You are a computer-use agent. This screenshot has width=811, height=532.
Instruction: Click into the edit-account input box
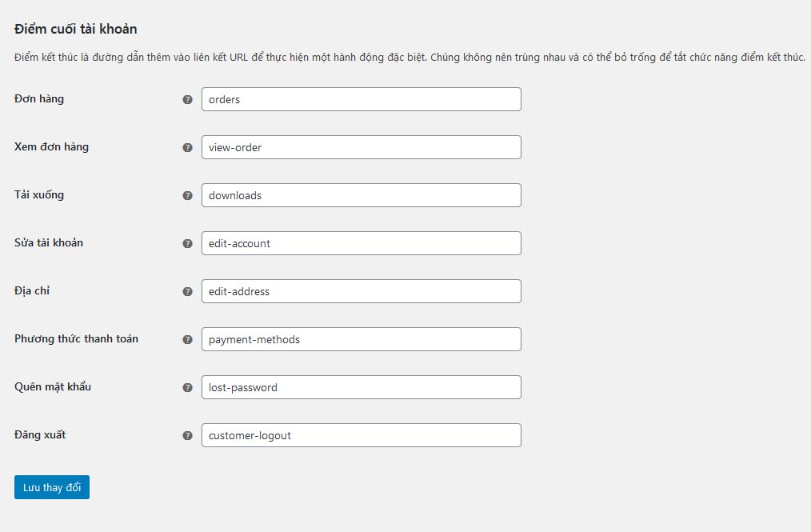click(361, 243)
